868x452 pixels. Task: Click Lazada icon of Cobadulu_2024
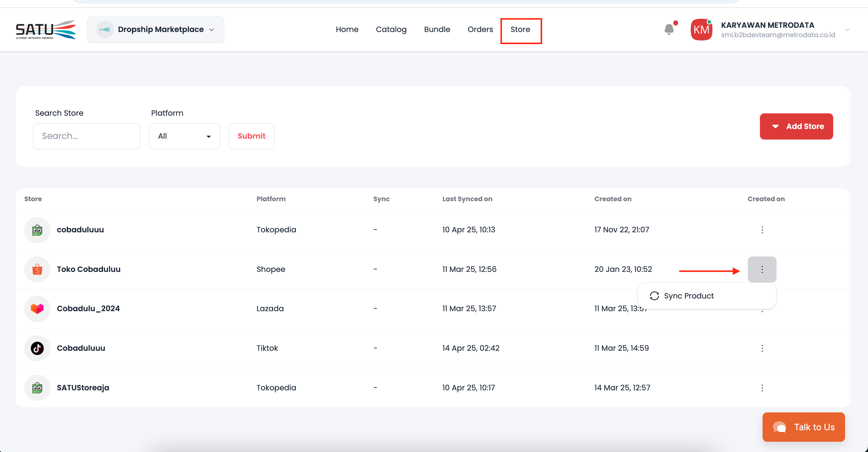[37, 309]
